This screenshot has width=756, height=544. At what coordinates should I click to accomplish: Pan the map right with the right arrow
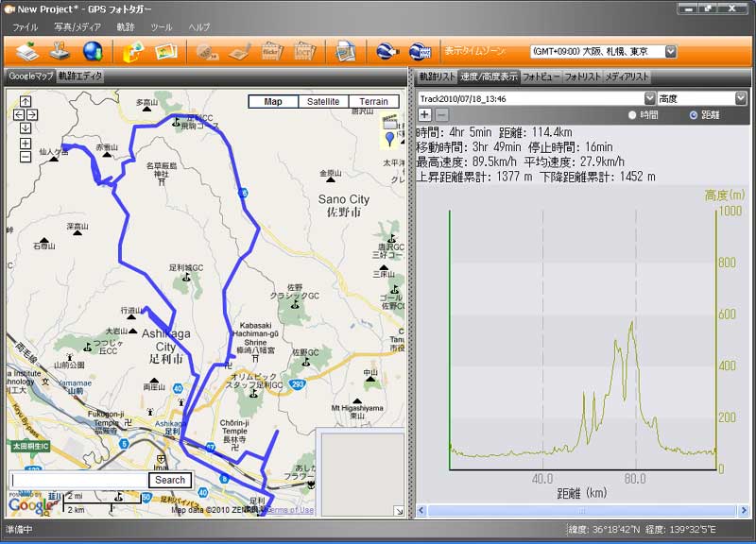(32, 114)
